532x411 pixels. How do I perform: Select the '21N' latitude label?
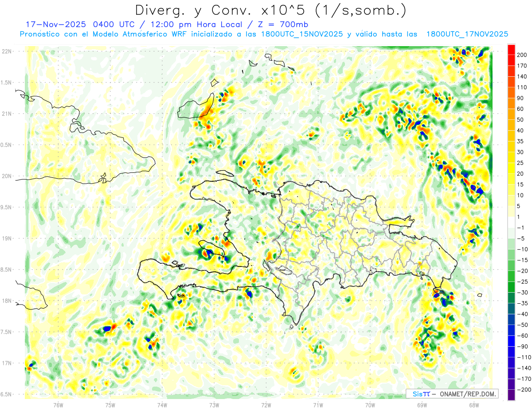tap(7, 114)
